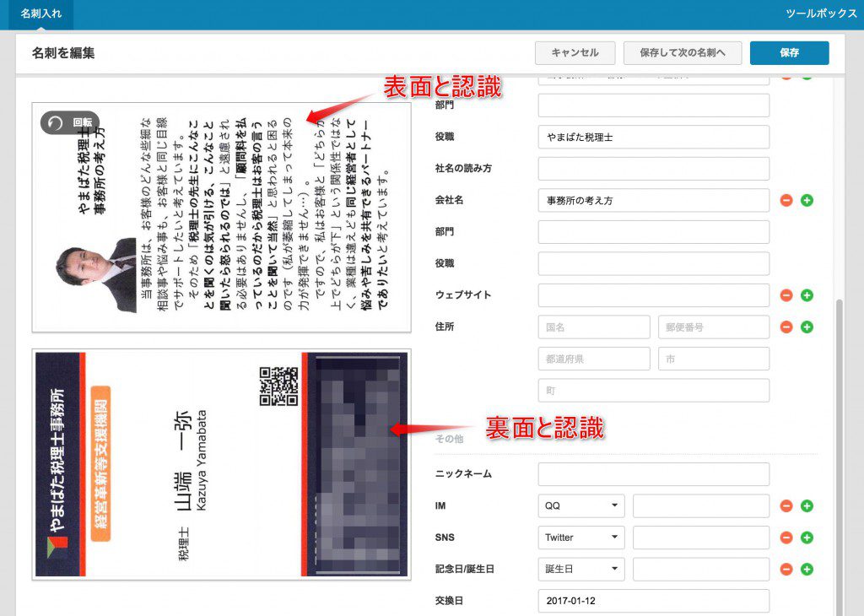Add a 記念日/誕生日 row with plus icon
Viewport: 864px width, 616px height.
coord(807,569)
